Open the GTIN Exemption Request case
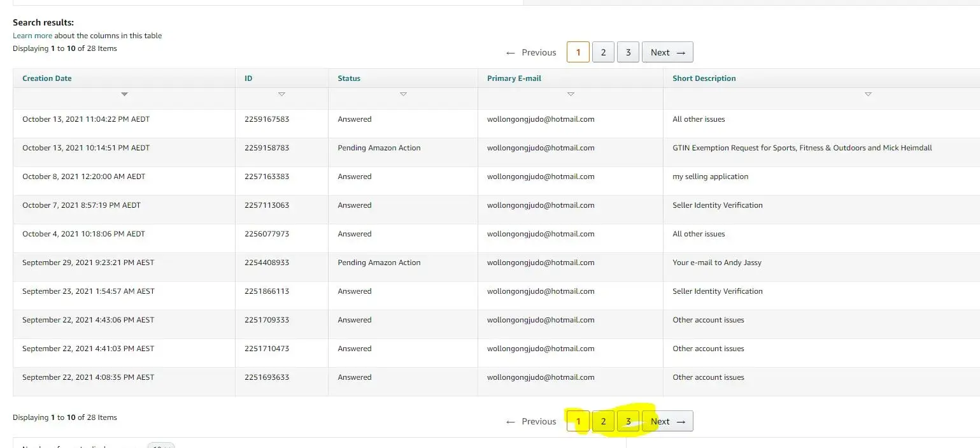Viewport: 980px width, 448px height. pyautogui.click(x=802, y=148)
